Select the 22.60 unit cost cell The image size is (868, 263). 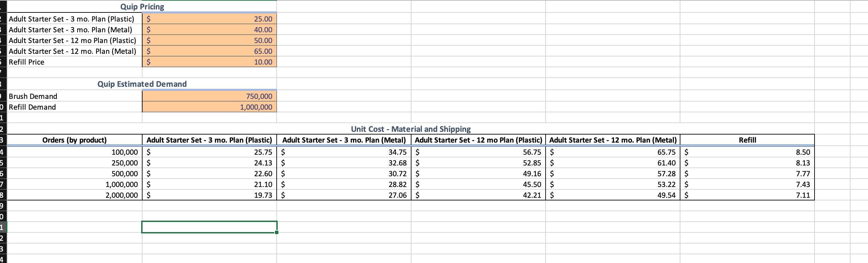(x=209, y=174)
